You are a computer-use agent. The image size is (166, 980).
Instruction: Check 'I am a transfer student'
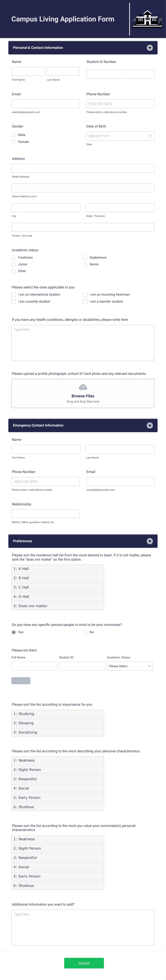pos(85,301)
